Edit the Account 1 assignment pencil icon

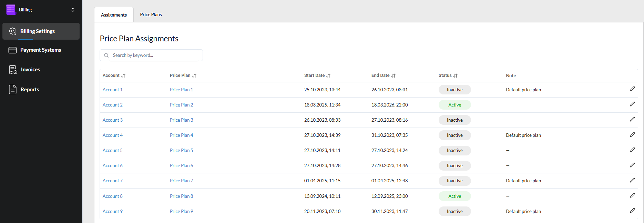point(632,89)
